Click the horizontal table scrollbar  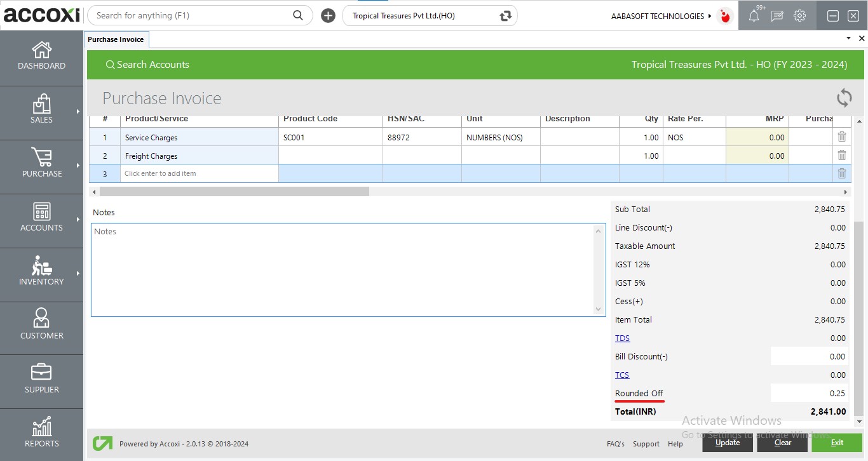(x=234, y=192)
